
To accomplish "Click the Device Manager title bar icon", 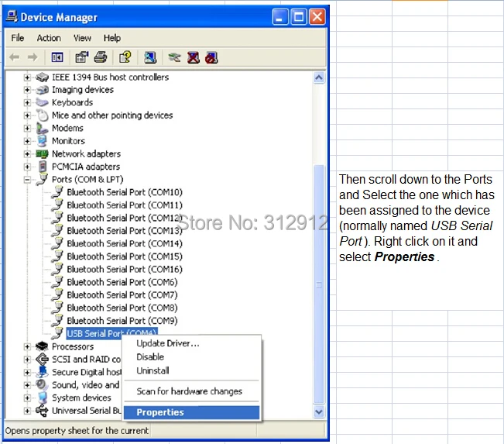I will click(x=12, y=16).
